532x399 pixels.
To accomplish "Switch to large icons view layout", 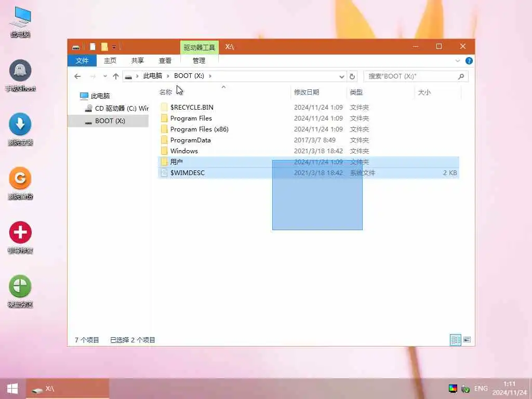I will pos(467,340).
